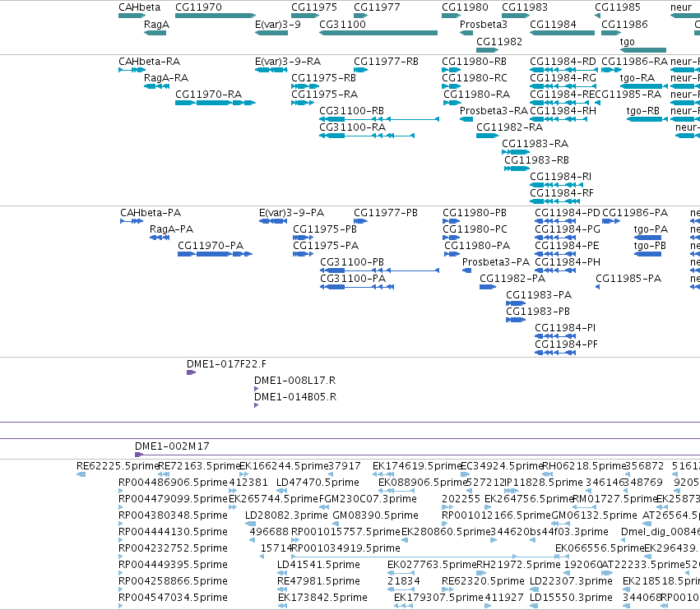
Task: Click the CG11980-RC transcript label
Action: point(474,77)
